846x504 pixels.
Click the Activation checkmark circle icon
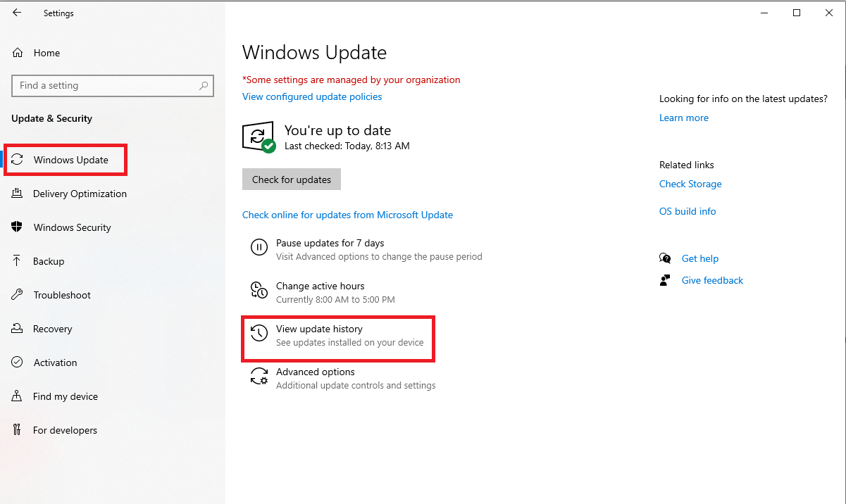[18, 363]
